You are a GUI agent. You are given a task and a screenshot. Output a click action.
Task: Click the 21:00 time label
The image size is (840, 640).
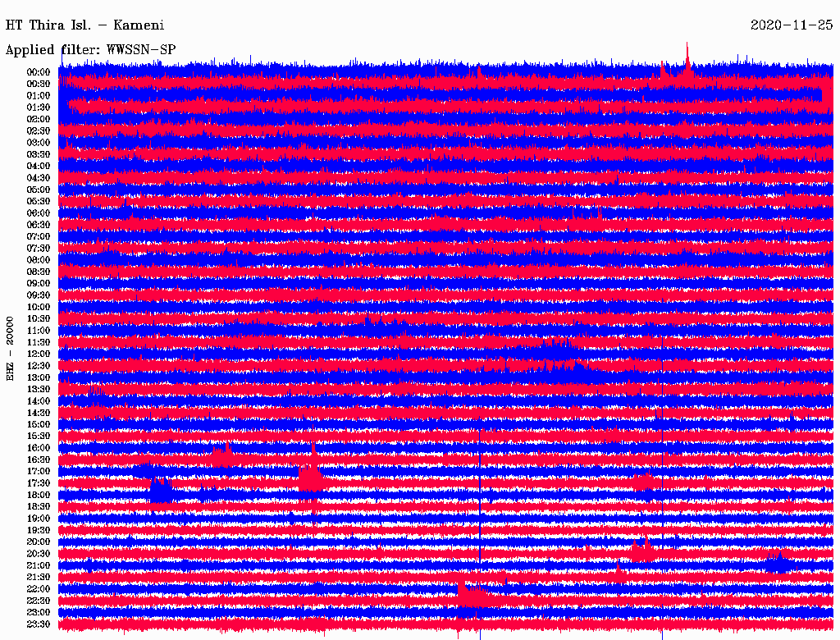point(39,565)
